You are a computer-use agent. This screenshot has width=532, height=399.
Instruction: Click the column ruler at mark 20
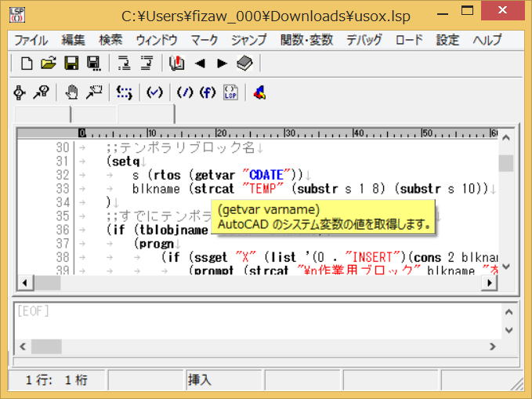[x=221, y=132]
